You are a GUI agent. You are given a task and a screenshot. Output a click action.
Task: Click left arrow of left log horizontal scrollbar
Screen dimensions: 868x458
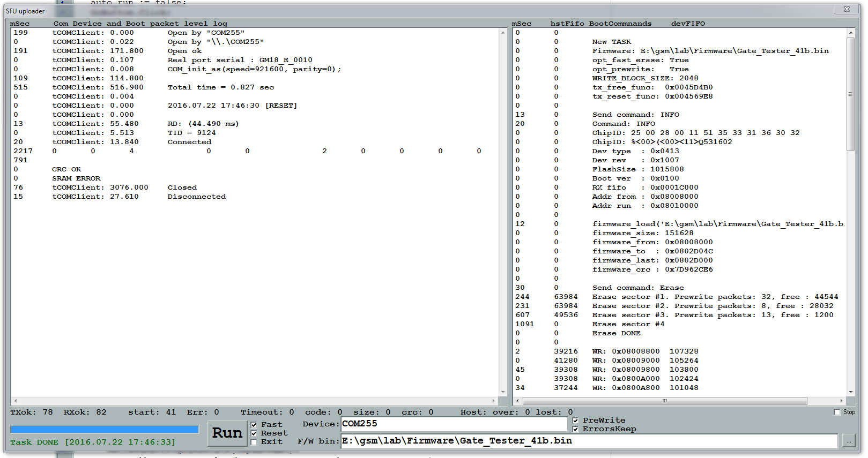tap(16, 401)
